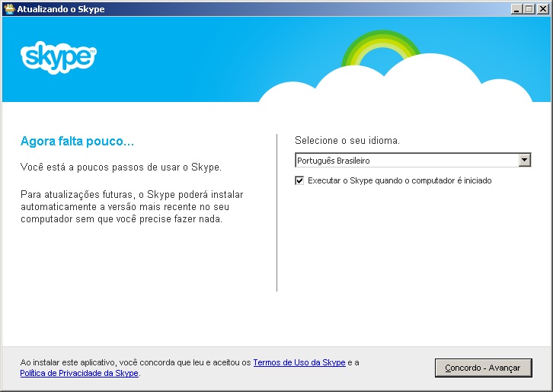Maximize the Skype updater window
Viewport: 553px width, 392px height.
pyautogui.click(x=529, y=9)
